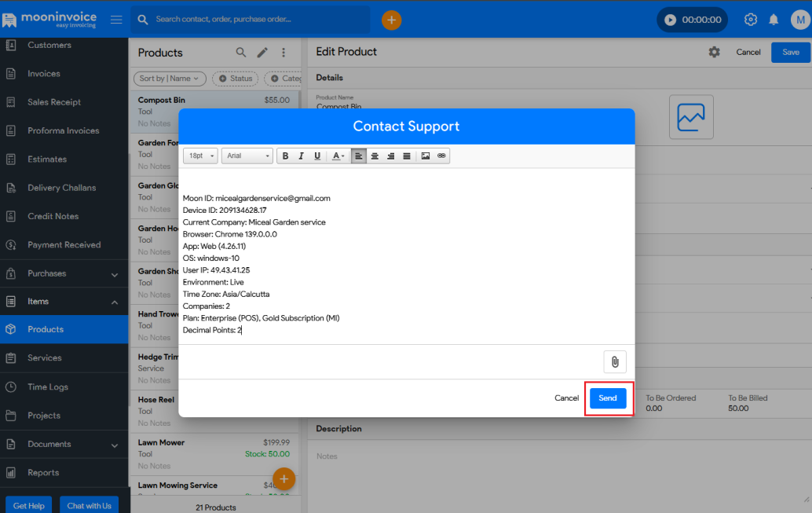Toggle underline in the support message
Viewport: 812px width, 513px height.
317,156
